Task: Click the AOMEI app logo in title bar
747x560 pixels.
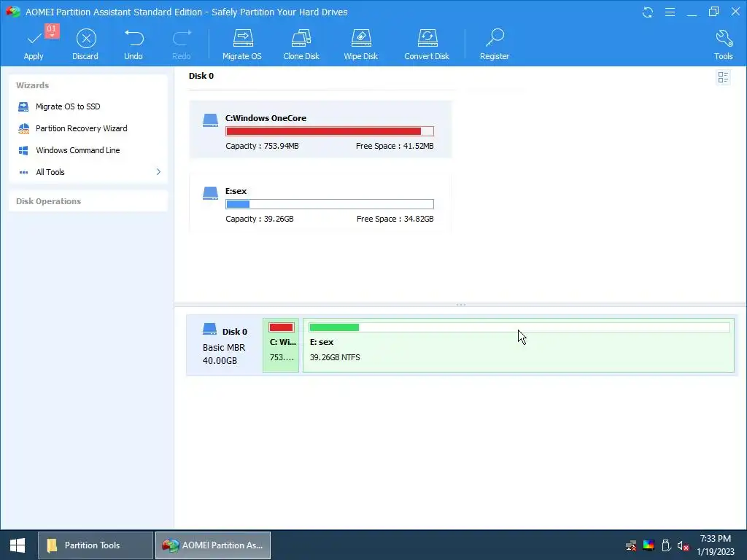Action: click(13, 12)
